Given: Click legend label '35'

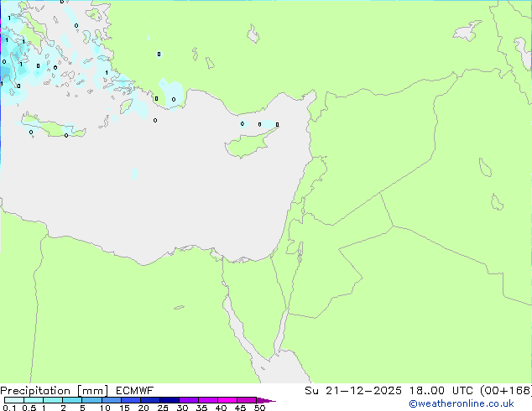Looking at the screenshot, I should pos(201,408).
